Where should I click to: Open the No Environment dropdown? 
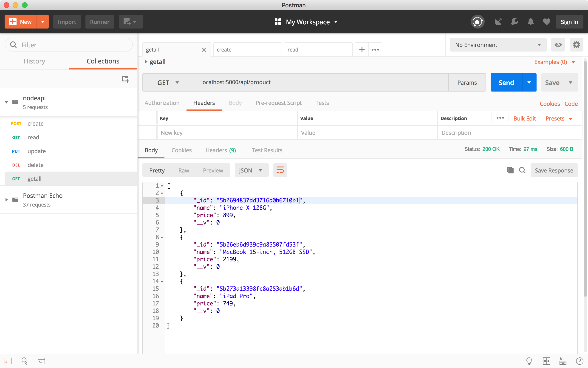coord(498,45)
